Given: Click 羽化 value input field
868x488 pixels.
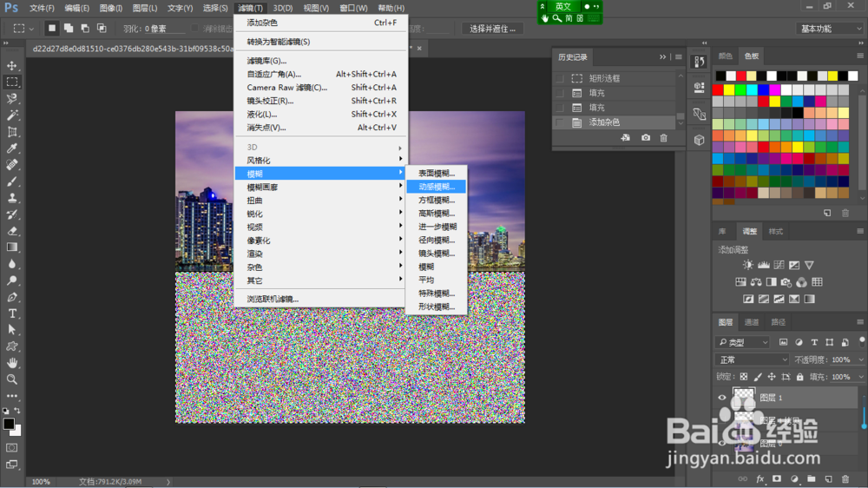Looking at the screenshot, I should click(x=163, y=29).
